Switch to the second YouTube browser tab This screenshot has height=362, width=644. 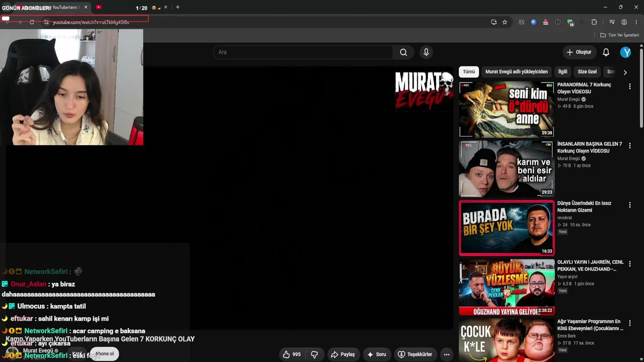99,8
